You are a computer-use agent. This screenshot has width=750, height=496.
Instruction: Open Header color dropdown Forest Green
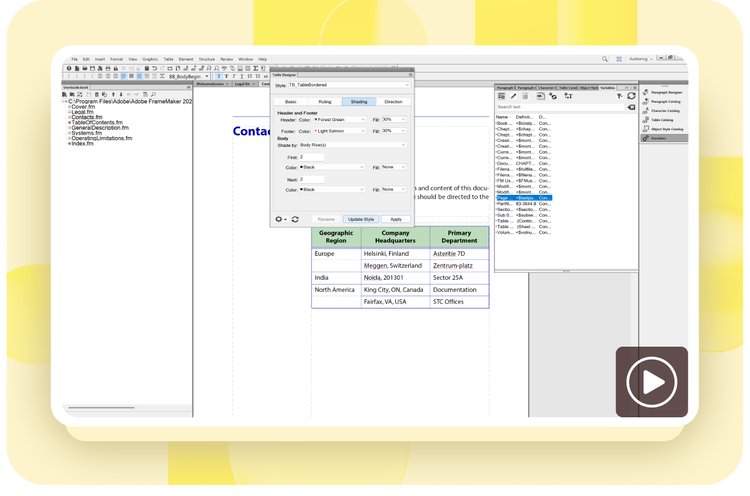(340, 120)
